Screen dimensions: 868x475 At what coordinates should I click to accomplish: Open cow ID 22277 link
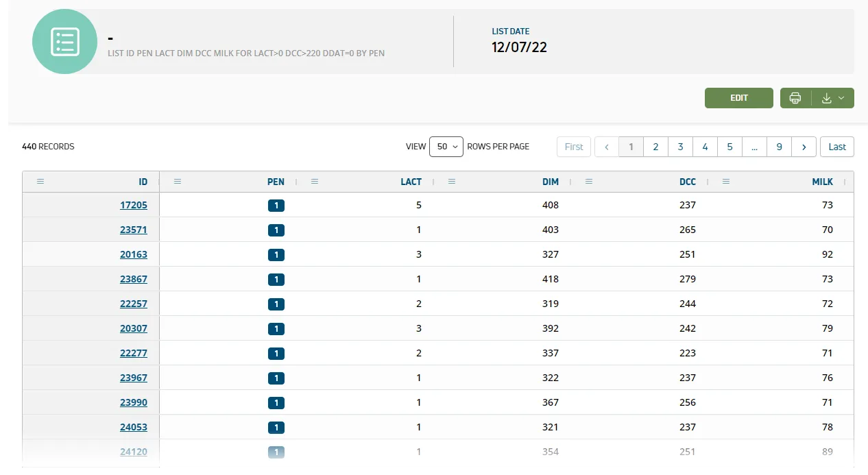pyautogui.click(x=134, y=353)
